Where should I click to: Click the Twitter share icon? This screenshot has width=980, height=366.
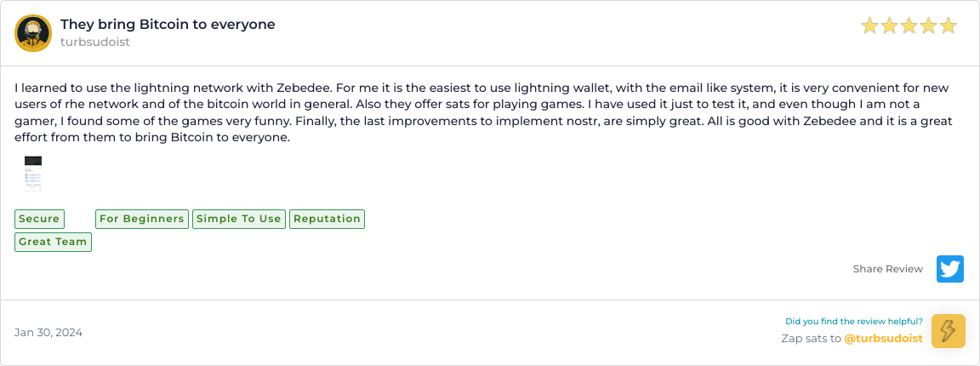(x=949, y=269)
